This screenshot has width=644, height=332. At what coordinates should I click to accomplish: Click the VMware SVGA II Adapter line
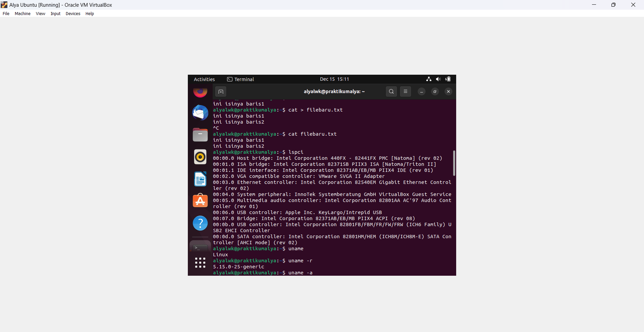[x=299, y=176]
